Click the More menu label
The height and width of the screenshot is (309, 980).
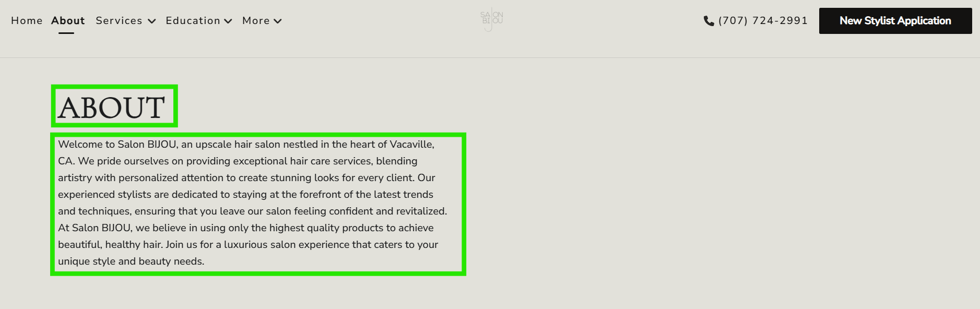(x=256, y=21)
